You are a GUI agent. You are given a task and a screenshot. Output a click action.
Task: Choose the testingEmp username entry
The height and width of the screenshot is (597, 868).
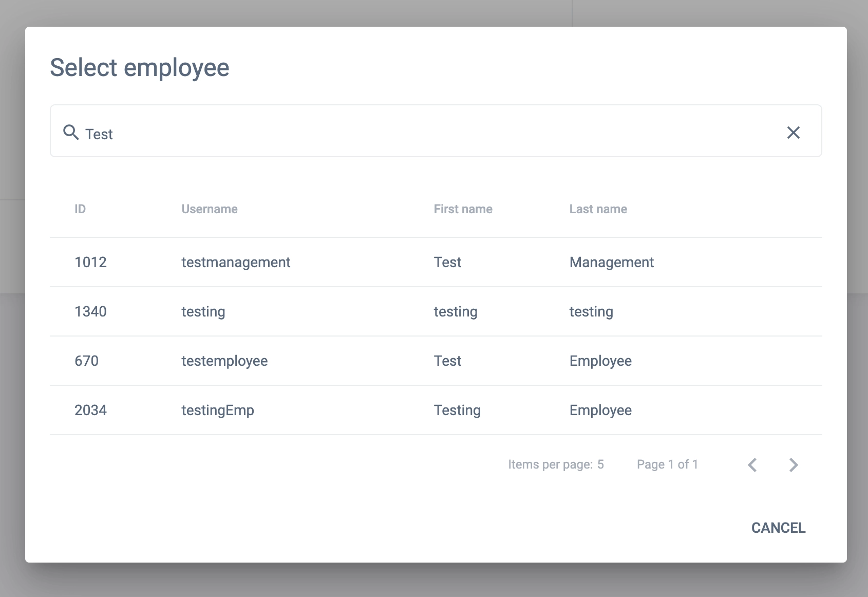coord(218,411)
